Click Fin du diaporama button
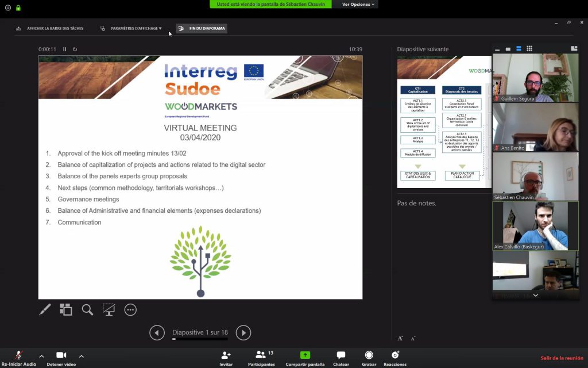Viewport: 588px width, 368px height. point(202,29)
